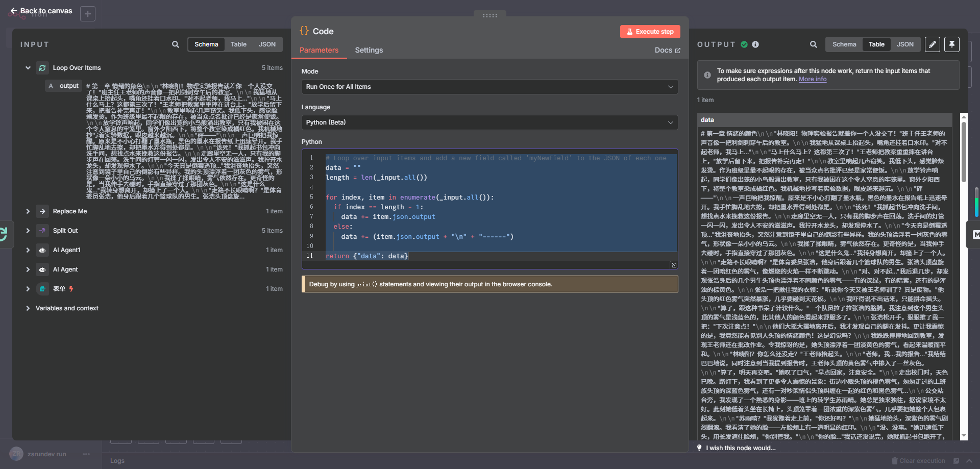The image size is (980, 469).
Task: Open the Settings tab
Action: click(x=369, y=50)
